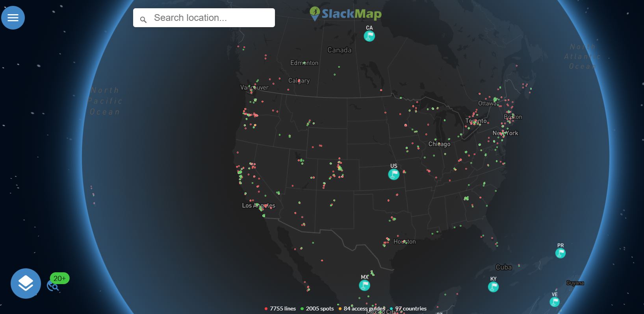Click the Edmonton city label
This screenshot has height=314, width=644.
click(x=304, y=63)
